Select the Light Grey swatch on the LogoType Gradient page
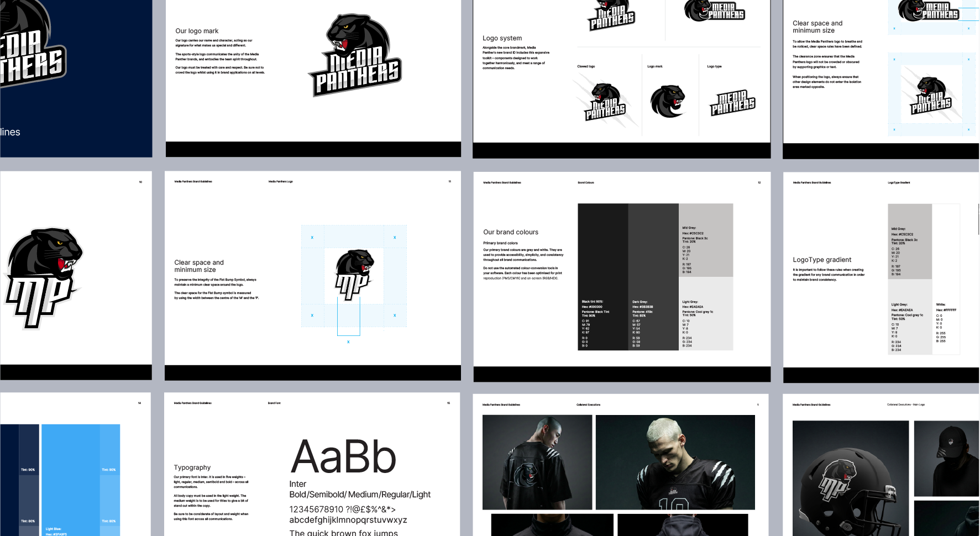980x536 pixels. [910, 317]
